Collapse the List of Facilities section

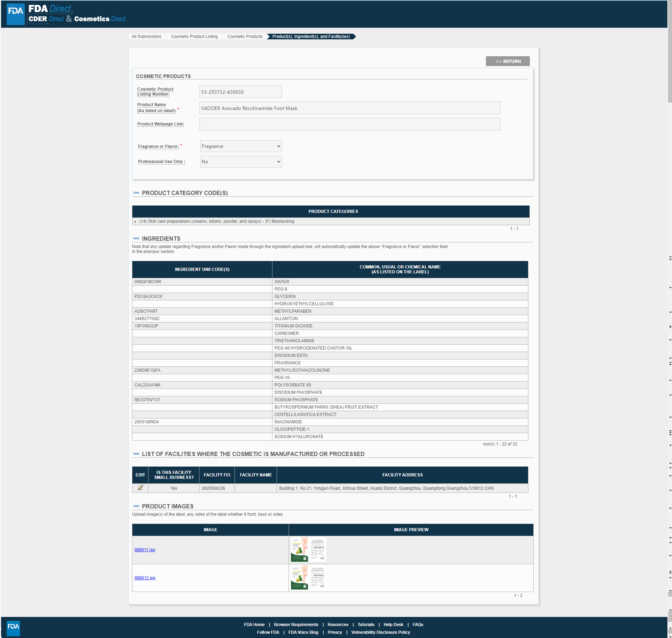coord(136,454)
